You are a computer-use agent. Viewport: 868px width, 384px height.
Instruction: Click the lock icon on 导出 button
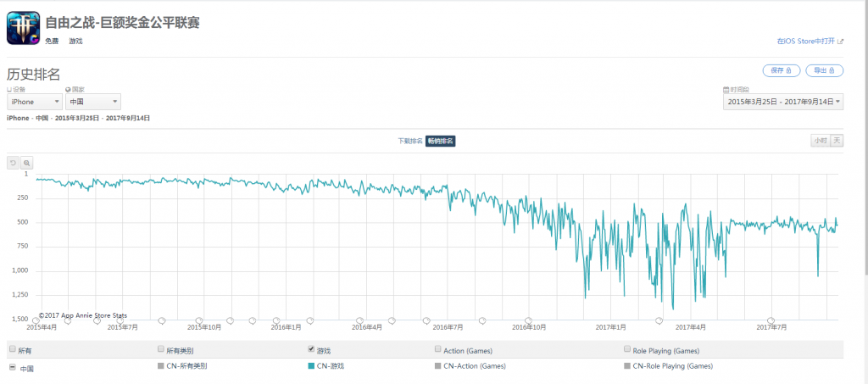[x=832, y=71]
